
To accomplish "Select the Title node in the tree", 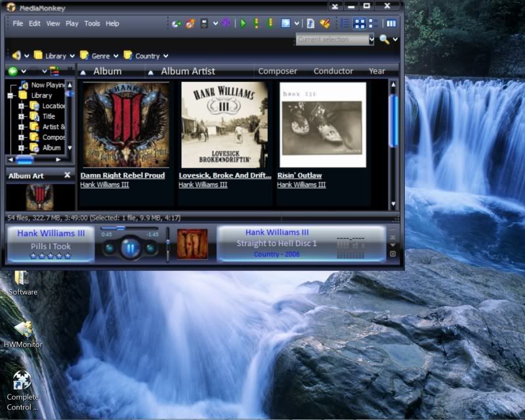I will [x=49, y=116].
